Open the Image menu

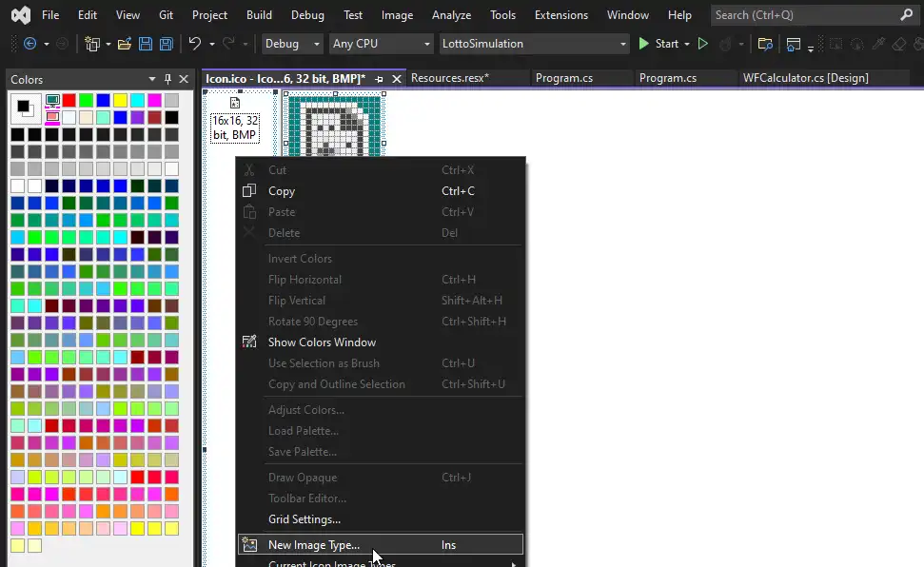pos(397,15)
